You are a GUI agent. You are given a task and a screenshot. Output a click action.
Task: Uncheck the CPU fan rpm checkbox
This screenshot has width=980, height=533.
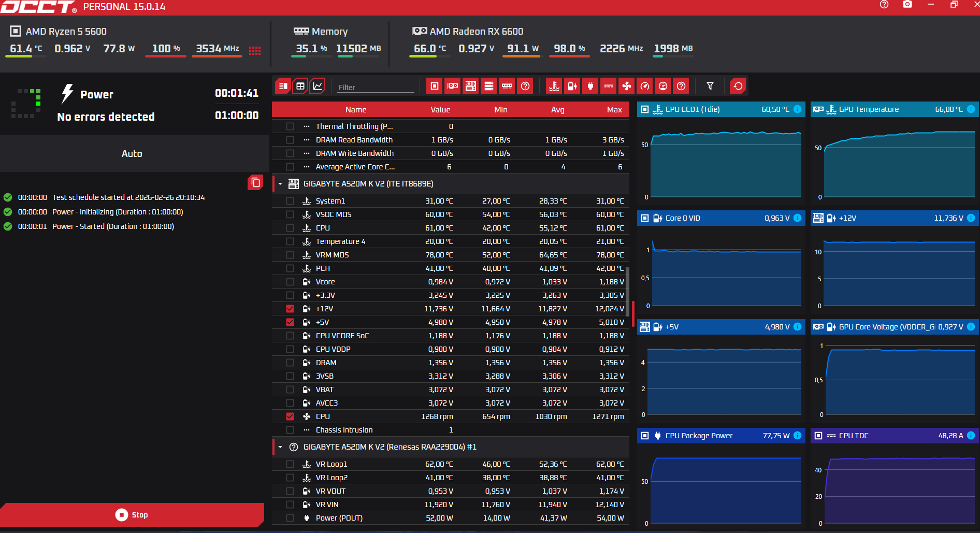click(x=290, y=416)
